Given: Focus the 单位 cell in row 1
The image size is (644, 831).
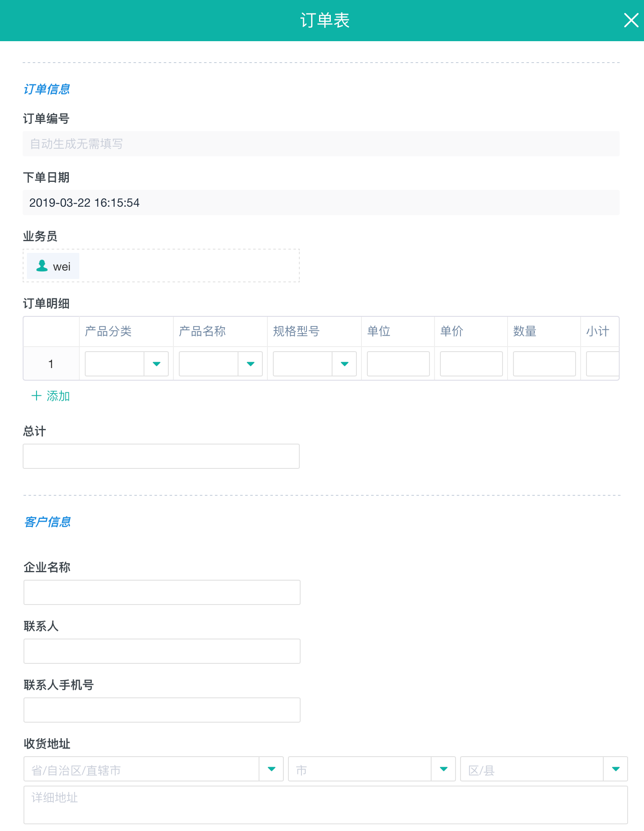Looking at the screenshot, I should point(398,364).
